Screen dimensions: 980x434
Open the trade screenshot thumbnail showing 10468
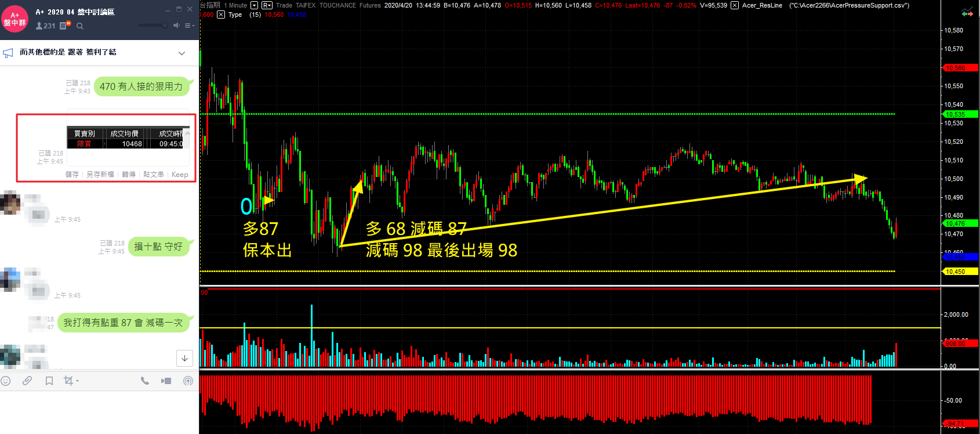point(128,138)
